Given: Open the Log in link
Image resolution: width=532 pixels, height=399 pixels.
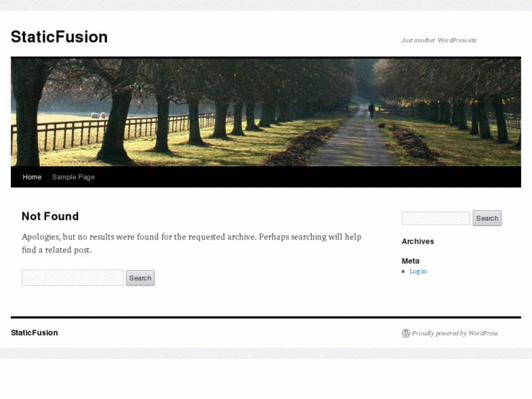Looking at the screenshot, I should 418,272.
